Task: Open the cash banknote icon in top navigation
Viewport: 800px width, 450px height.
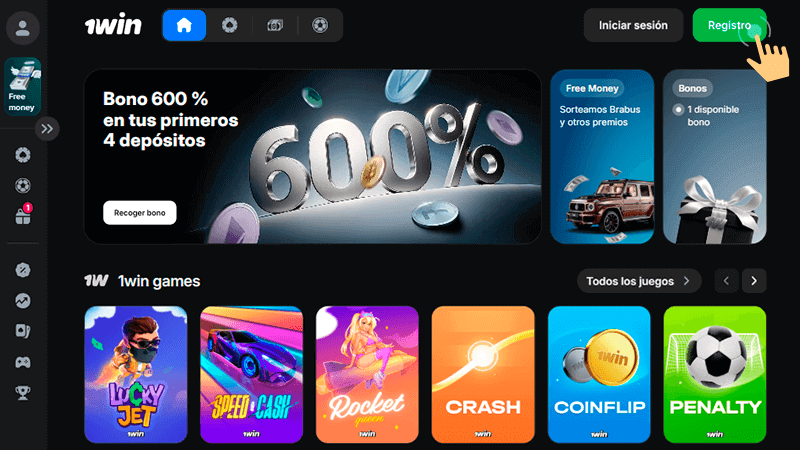Action: pyautogui.click(x=275, y=25)
